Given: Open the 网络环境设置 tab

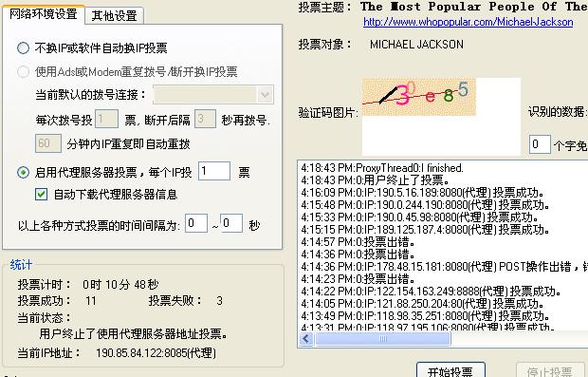Looking at the screenshot, I should click(x=43, y=14).
